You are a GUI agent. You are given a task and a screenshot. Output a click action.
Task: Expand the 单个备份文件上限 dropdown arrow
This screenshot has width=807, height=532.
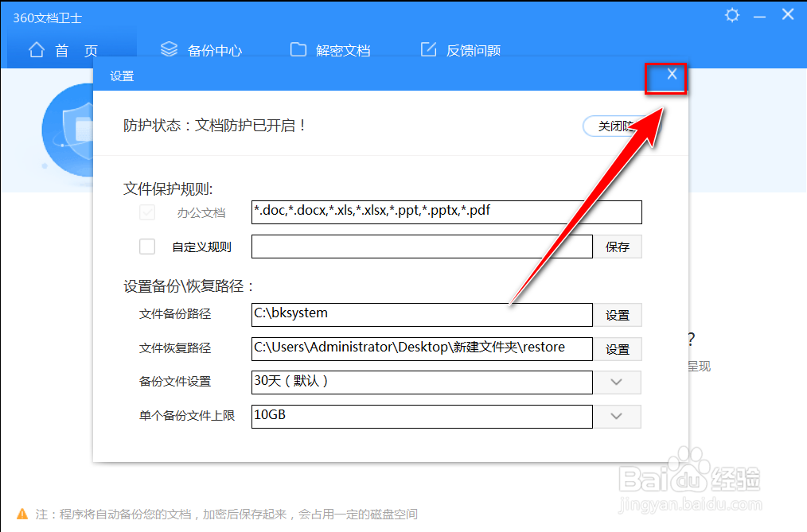click(617, 417)
